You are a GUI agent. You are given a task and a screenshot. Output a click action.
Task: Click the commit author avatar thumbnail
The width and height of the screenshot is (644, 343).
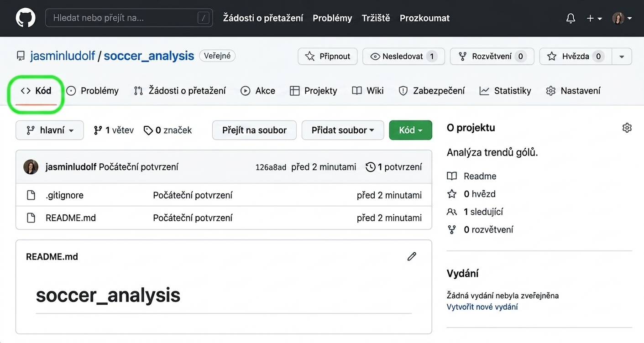pyautogui.click(x=31, y=167)
